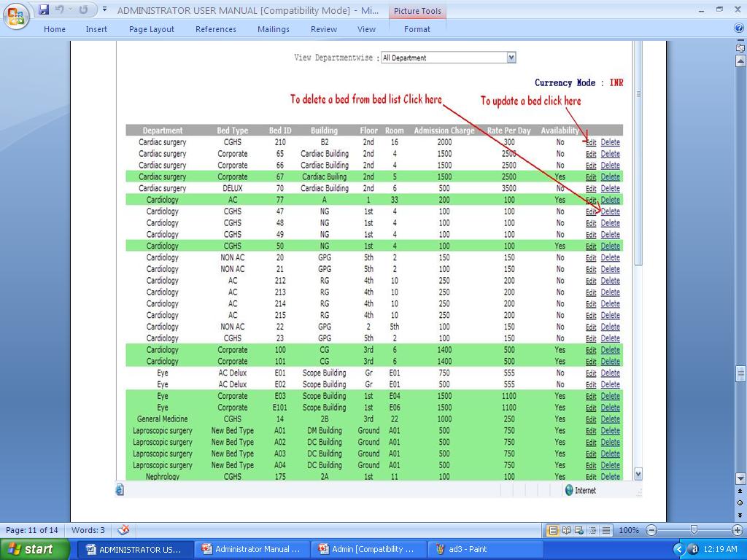Open Customize Quick Access Toolbar dropdown
This screenshot has width=747, height=560.
(x=105, y=9)
